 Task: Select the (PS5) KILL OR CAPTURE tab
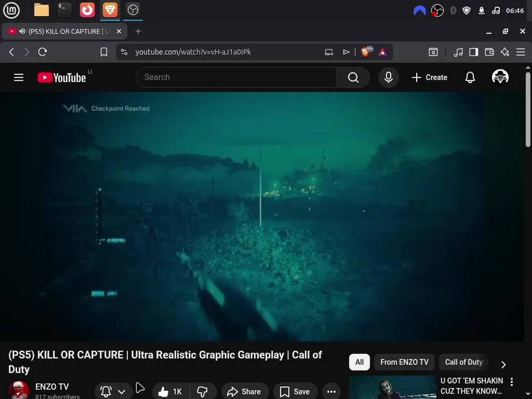64,31
